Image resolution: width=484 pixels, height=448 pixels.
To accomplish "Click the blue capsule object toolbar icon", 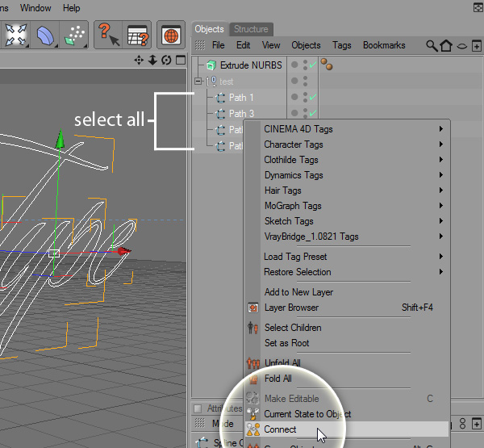I will tap(47, 35).
